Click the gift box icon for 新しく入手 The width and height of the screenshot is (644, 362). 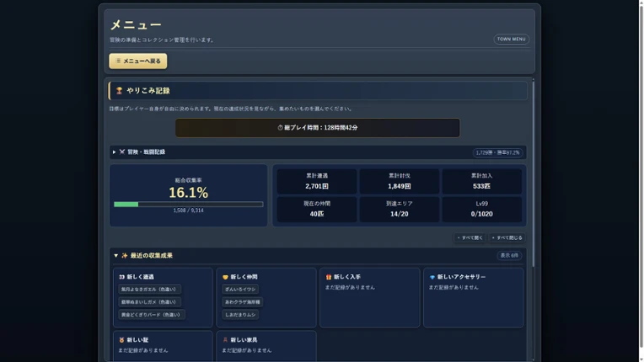[x=329, y=277]
